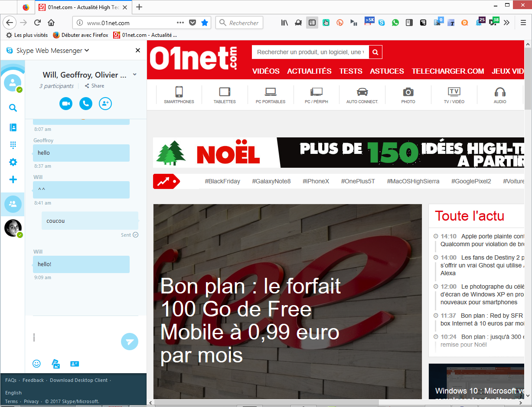
Task: Go to the Firefox home page
Action: pyautogui.click(x=51, y=23)
